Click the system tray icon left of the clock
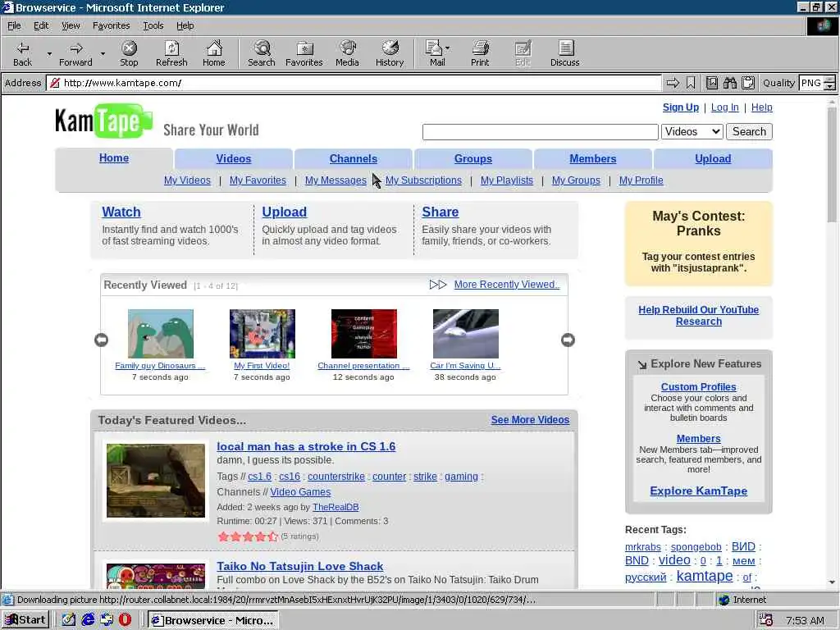 coord(766,620)
